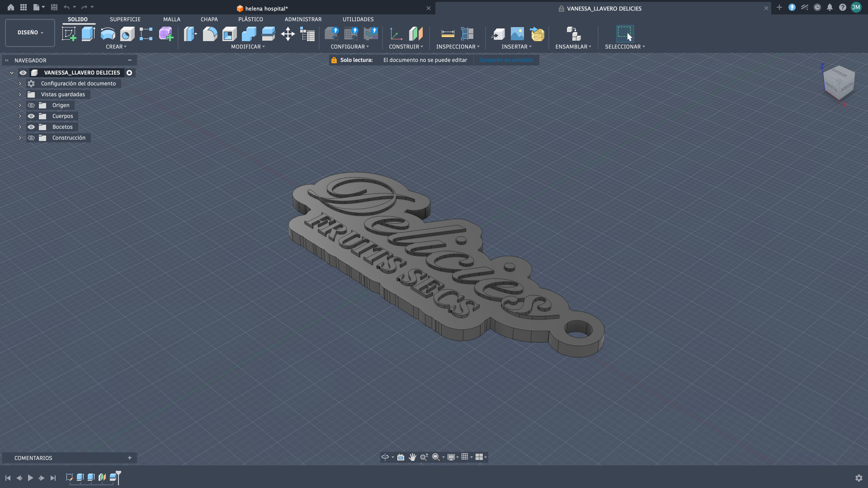This screenshot has width=868, height=488.
Task: Select the Measure ruler tool
Action: pyautogui.click(x=448, y=34)
